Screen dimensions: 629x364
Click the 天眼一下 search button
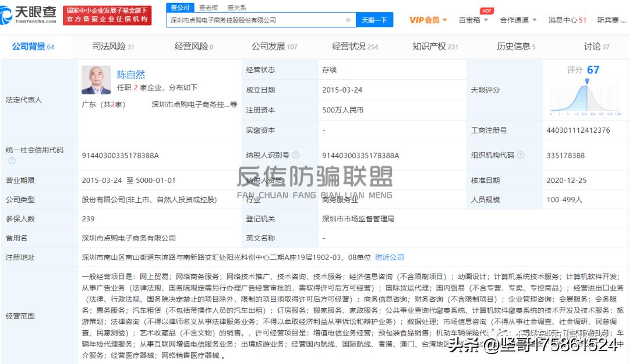376,19
